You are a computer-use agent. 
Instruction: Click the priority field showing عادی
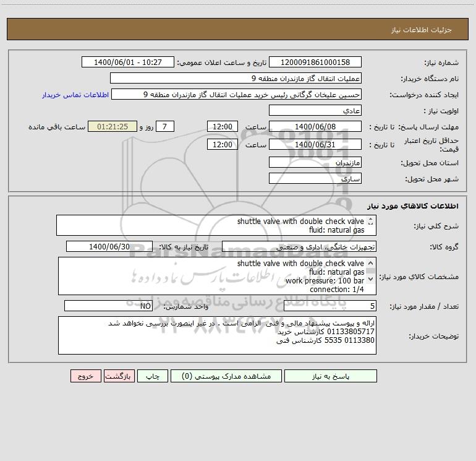click(x=315, y=110)
